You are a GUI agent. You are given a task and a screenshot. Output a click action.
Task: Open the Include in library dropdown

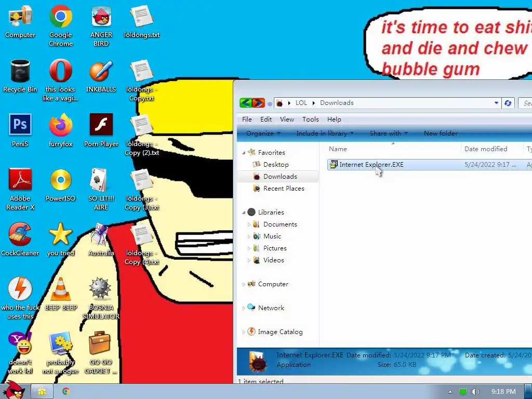click(x=325, y=134)
